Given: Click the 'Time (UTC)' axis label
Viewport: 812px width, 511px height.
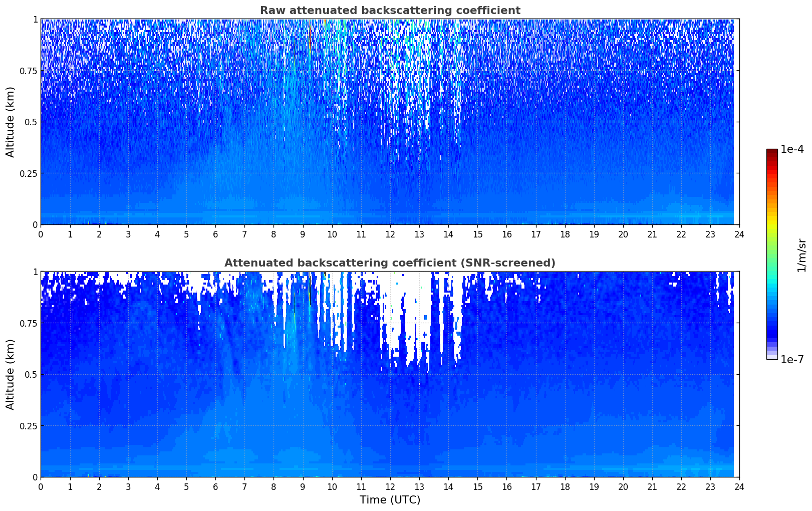Looking at the screenshot, I should (x=390, y=499).
